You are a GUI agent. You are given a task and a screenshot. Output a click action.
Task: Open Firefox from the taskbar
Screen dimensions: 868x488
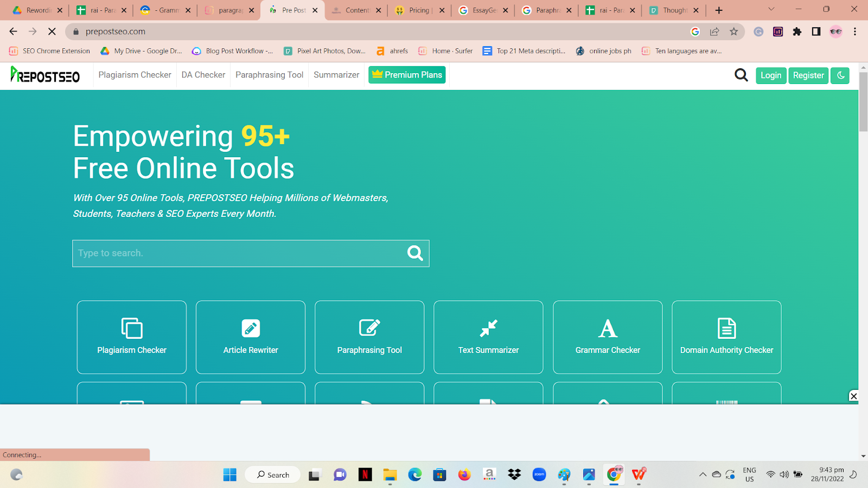(x=464, y=475)
